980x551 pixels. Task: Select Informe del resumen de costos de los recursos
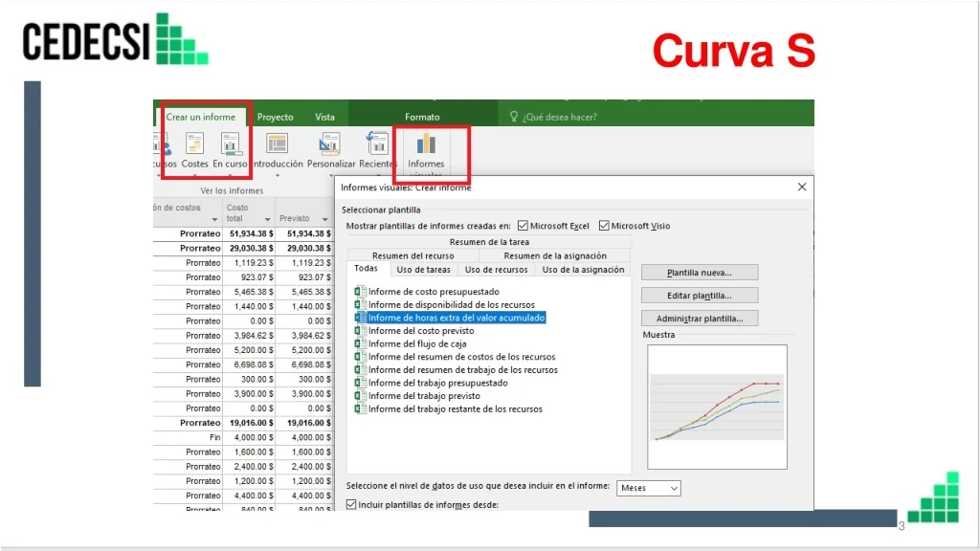click(461, 357)
